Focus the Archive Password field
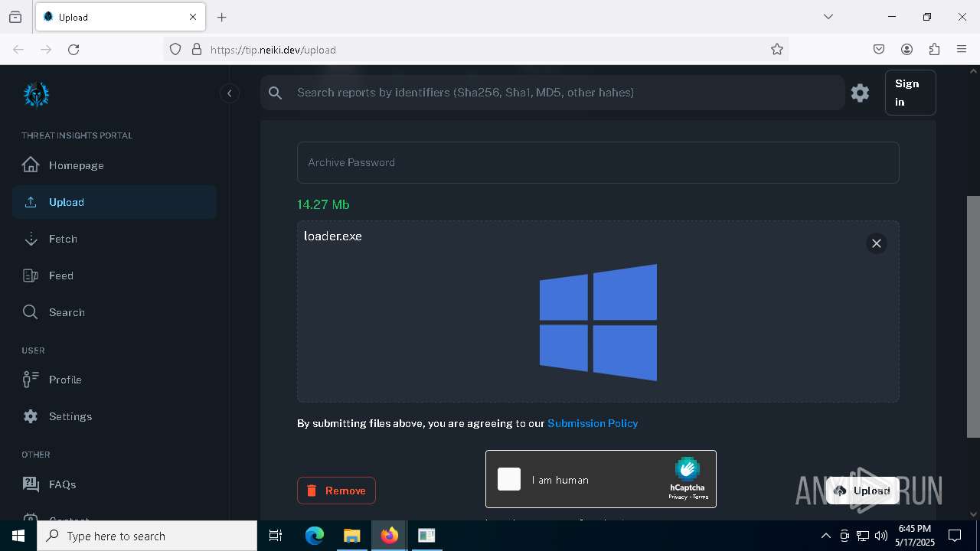980x551 pixels. click(x=598, y=162)
